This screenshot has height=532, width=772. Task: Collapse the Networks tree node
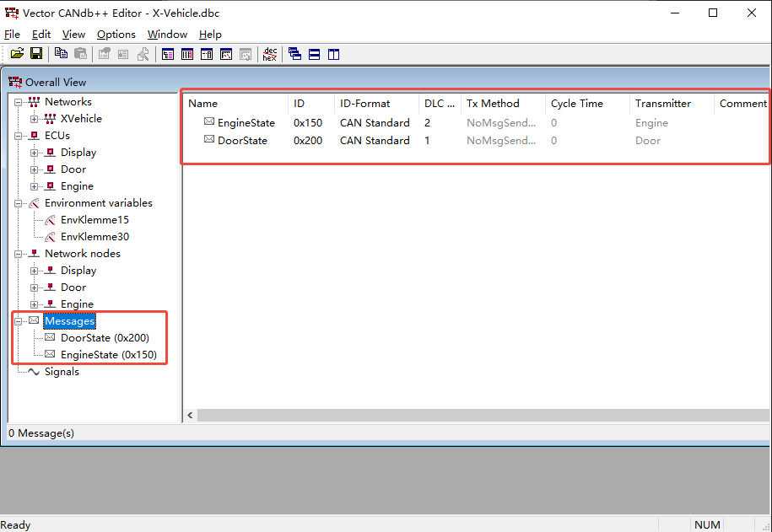[x=19, y=102]
